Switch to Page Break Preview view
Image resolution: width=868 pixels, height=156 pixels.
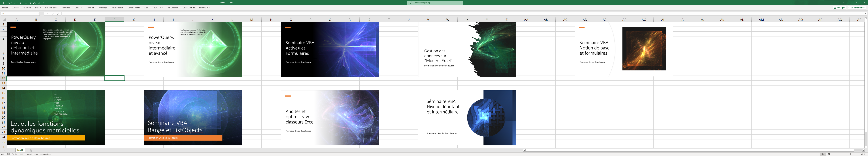(835, 154)
